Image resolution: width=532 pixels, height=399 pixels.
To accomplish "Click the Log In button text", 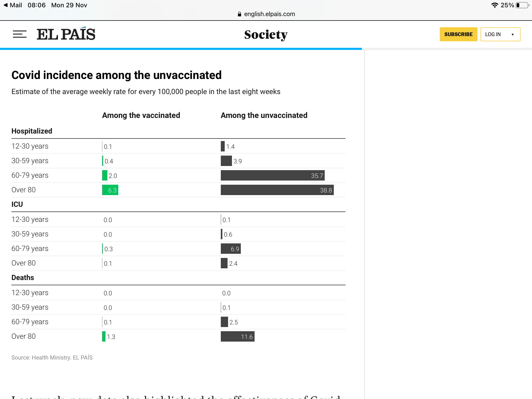I will pos(493,34).
